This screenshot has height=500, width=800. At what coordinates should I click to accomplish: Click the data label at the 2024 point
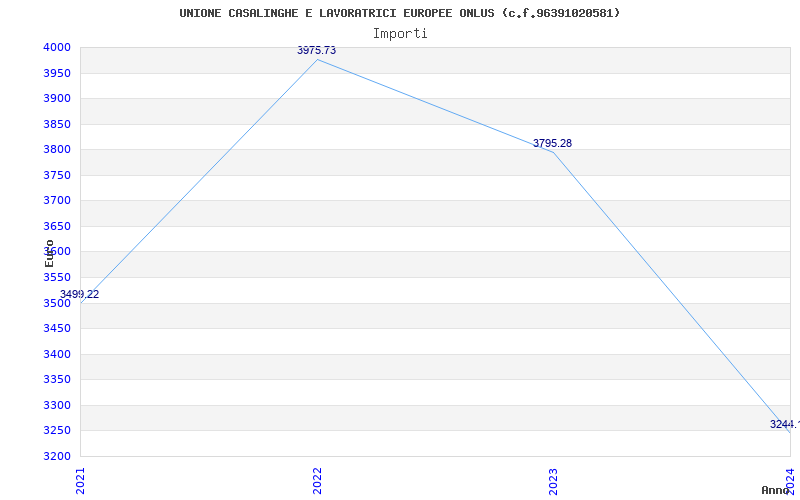click(x=785, y=424)
